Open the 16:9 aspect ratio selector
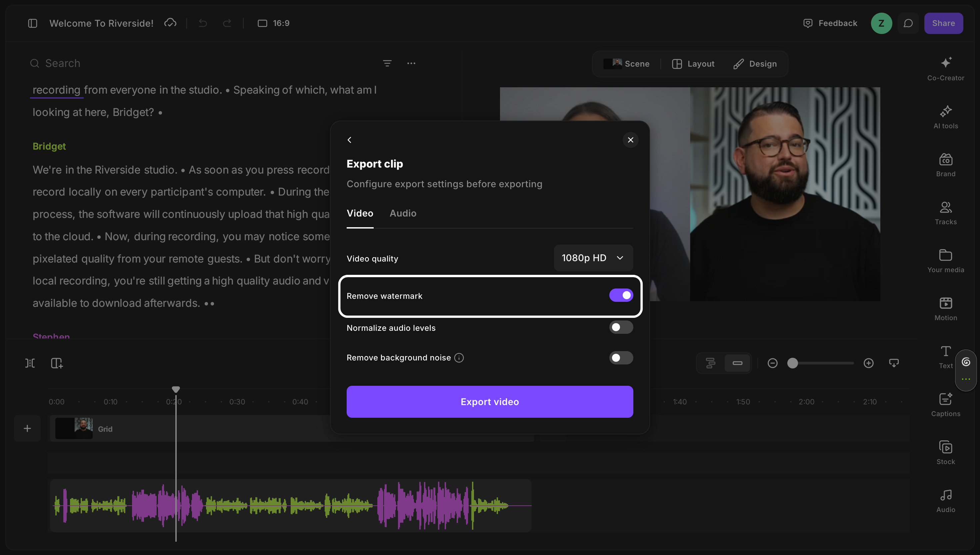980x555 pixels. click(x=274, y=23)
